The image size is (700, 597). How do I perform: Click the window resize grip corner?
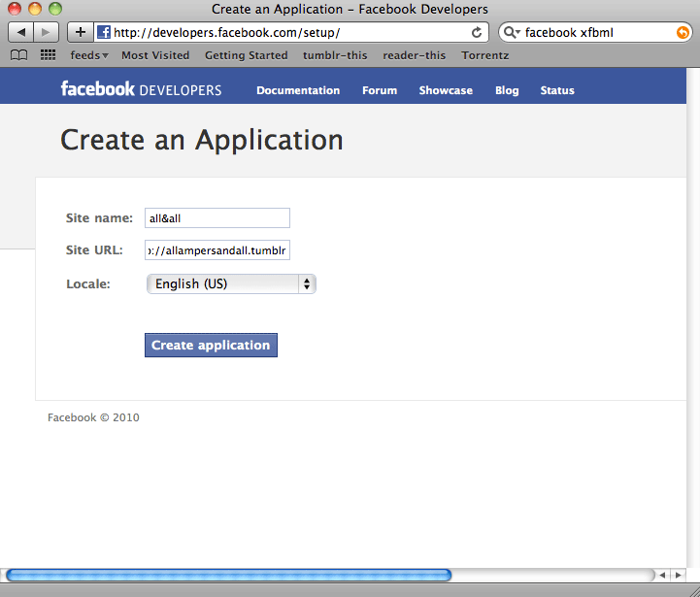pos(693,590)
